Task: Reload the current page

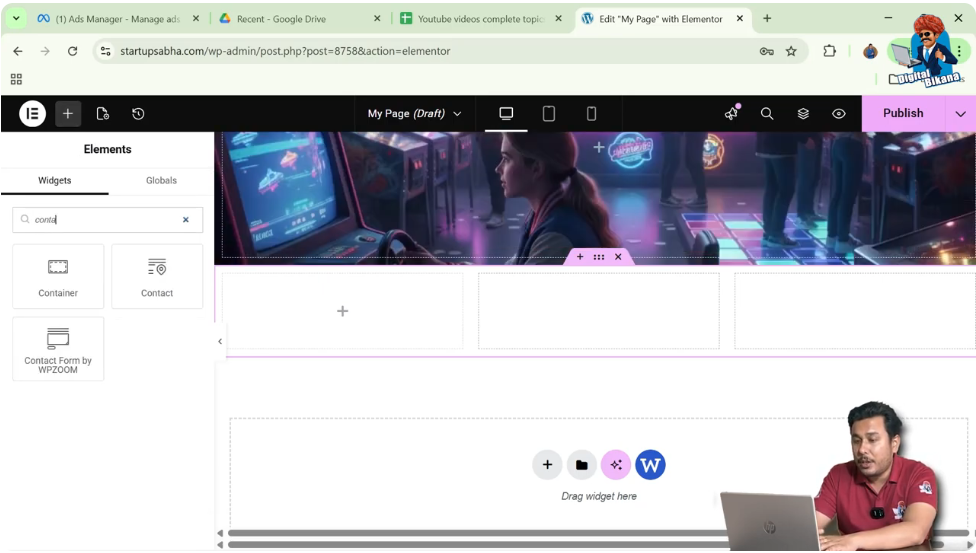Action: tap(72, 51)
